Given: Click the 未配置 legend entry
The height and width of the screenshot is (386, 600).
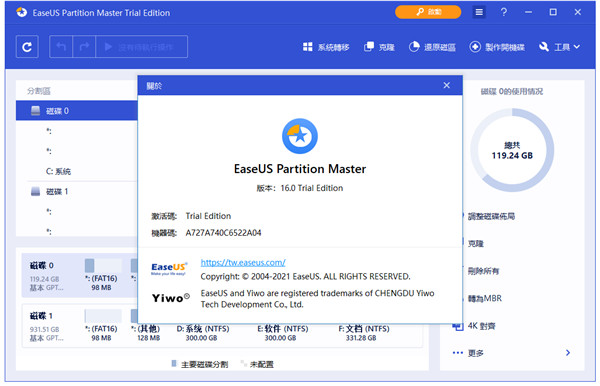Looking at the screenshot, I should pyautogui.click(x=257, y=364).
